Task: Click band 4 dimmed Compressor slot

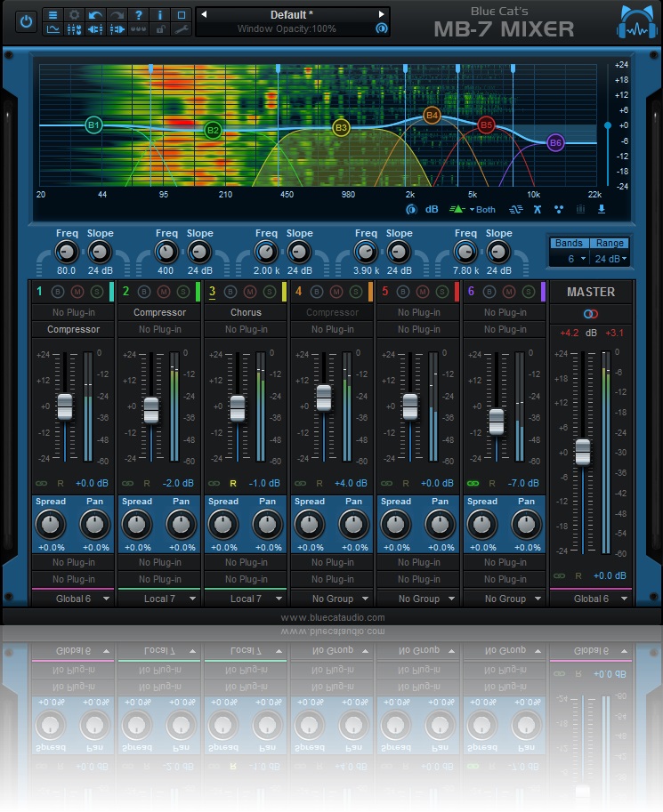Action: (332, 312)
